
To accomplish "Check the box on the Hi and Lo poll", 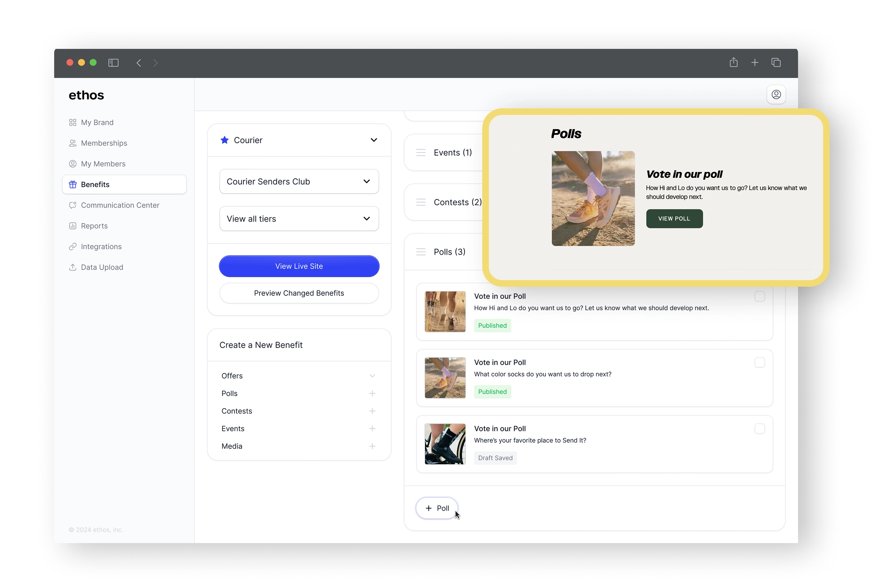I will click(x=759, y=296).
